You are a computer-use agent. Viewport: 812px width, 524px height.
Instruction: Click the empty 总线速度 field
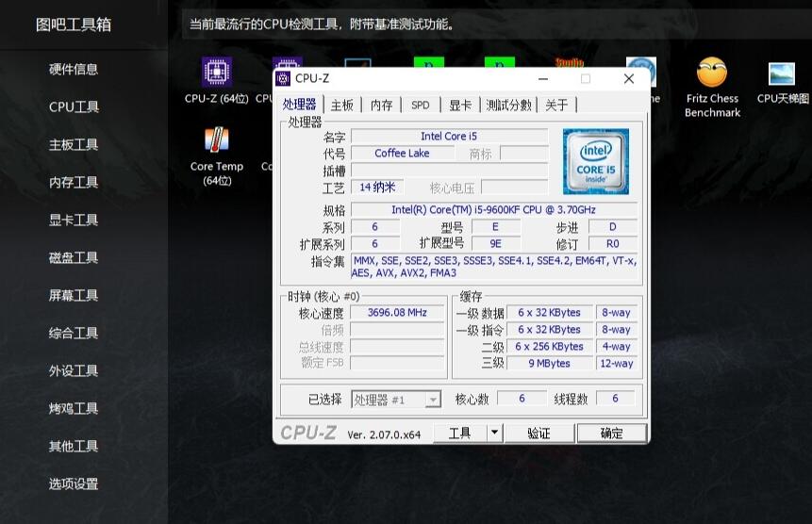397,347
